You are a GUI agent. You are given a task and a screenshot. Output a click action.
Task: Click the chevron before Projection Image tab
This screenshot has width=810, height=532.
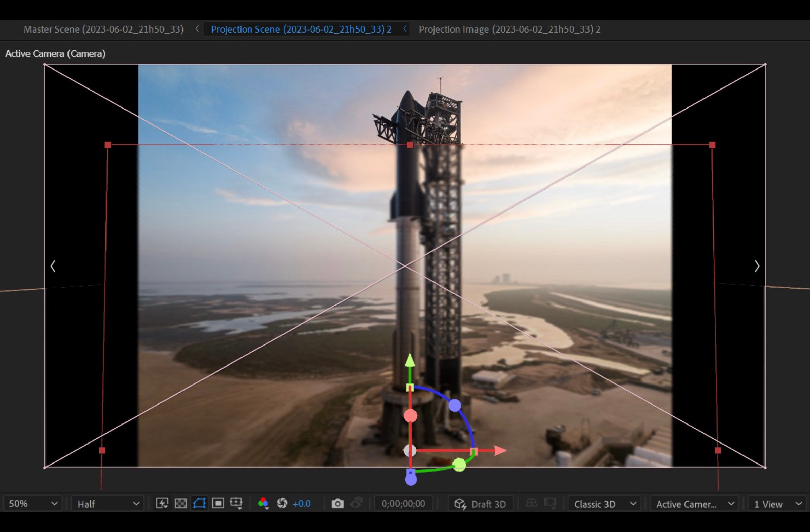tap(405, 29)
